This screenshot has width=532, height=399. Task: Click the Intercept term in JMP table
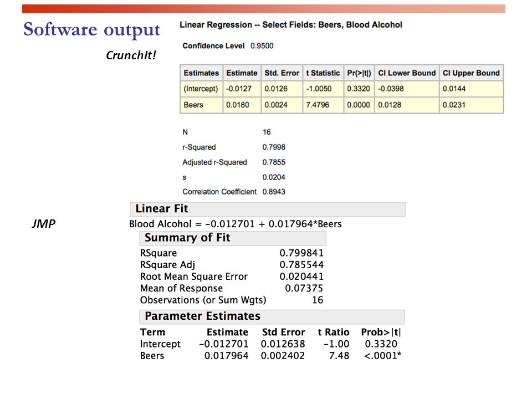161,344
